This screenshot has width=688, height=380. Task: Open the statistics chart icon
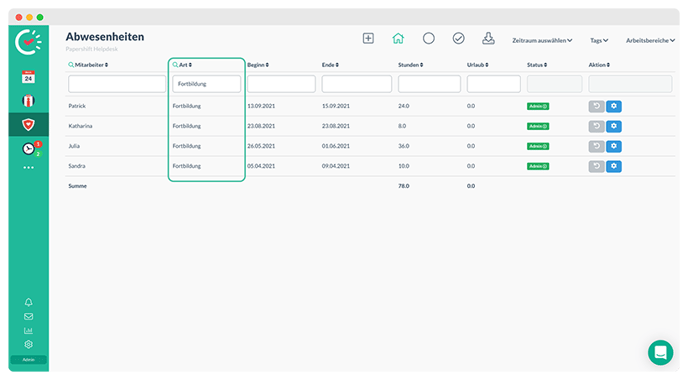[29, 330]
